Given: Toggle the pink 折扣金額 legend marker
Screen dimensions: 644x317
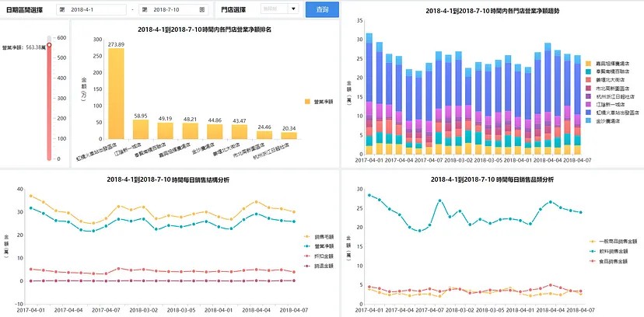Looking at the screenshot, I should (308, 256).
